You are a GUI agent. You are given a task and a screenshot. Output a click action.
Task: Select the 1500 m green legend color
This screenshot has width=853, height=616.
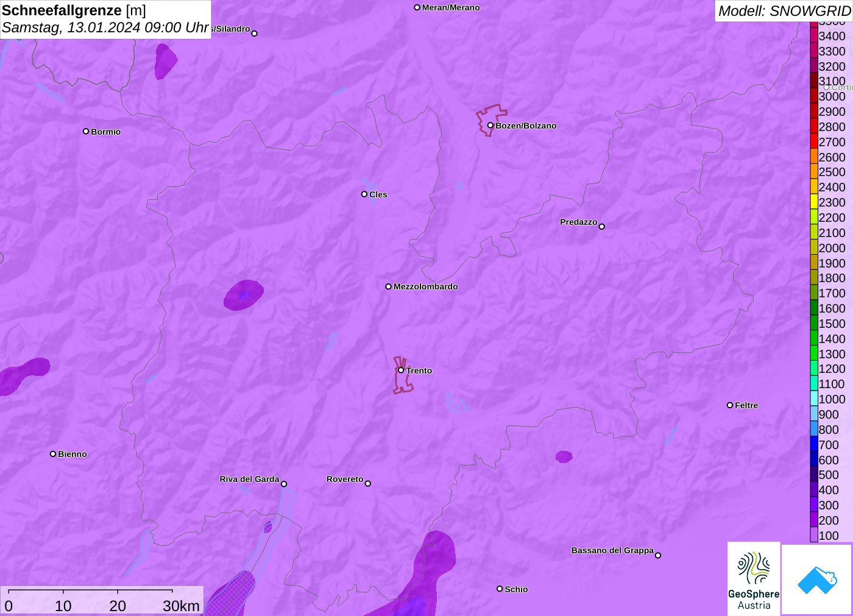pos(814,324)
